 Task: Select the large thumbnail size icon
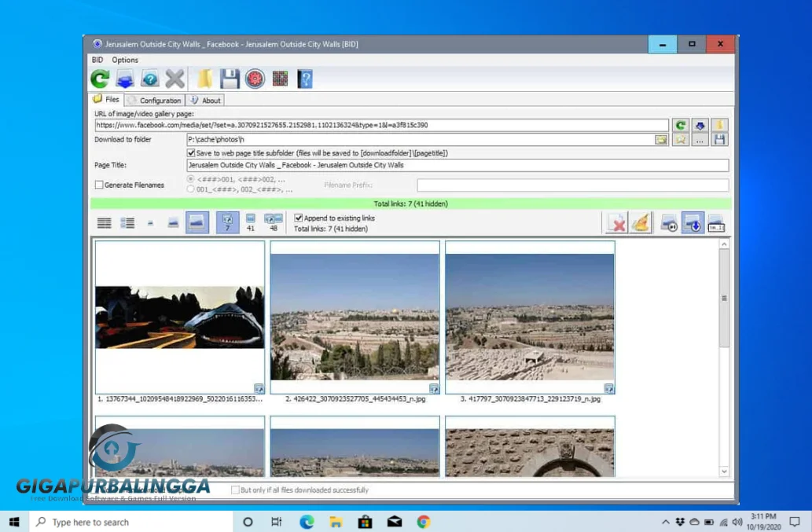click(197, 222)
